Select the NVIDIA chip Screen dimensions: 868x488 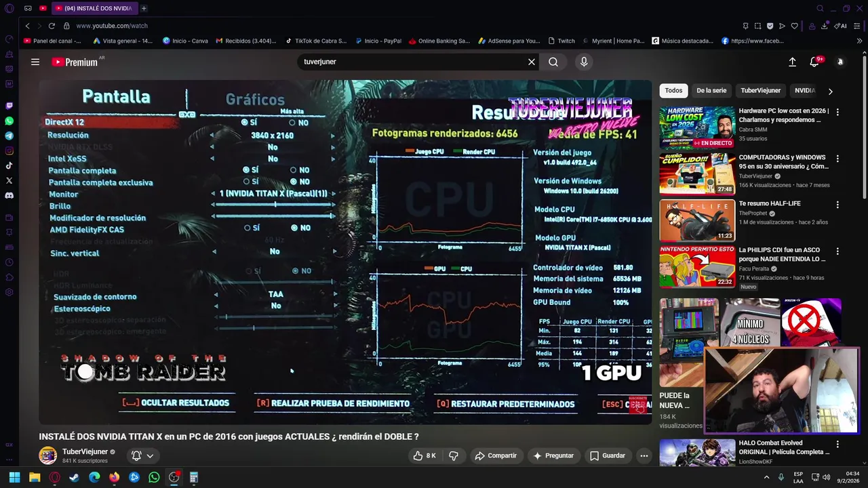(805, 90)
